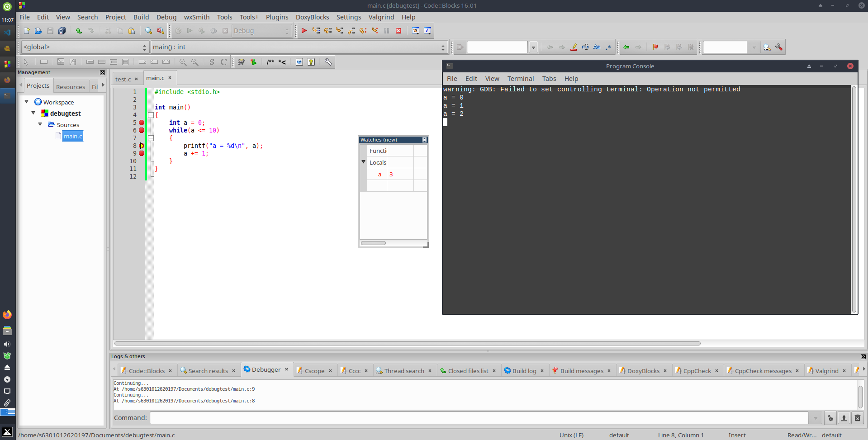Remove the breakpoint on line 6
Screen dimensions: 868x440
142,130
